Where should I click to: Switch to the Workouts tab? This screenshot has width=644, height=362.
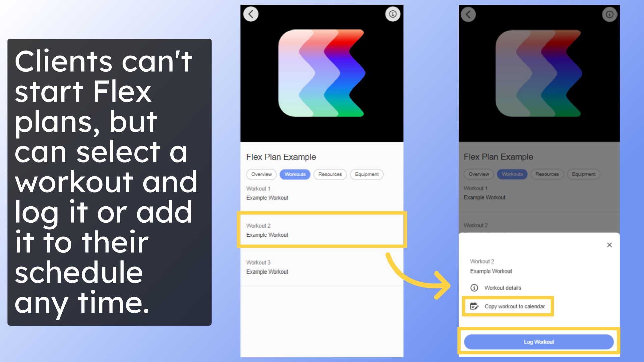[x=295, y=174]
